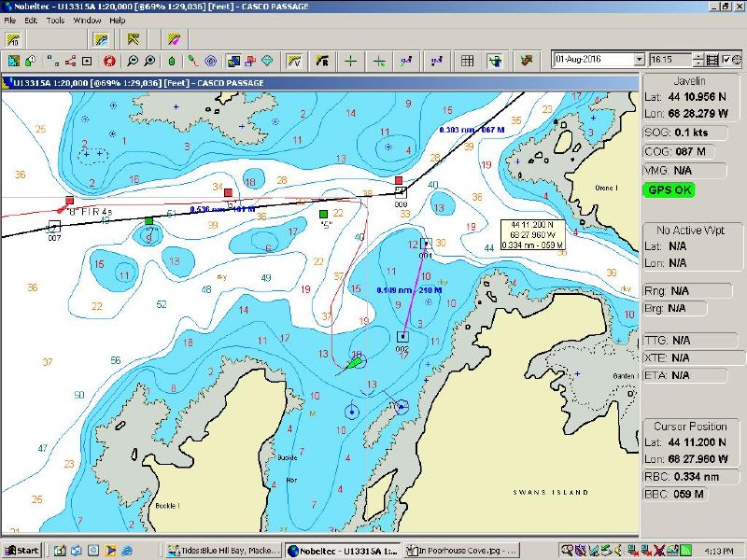Viewport: 747px width, 560px height.
Task: Open the 01-Aug-2016 date dropdown
Action: [x=639, y=60]
